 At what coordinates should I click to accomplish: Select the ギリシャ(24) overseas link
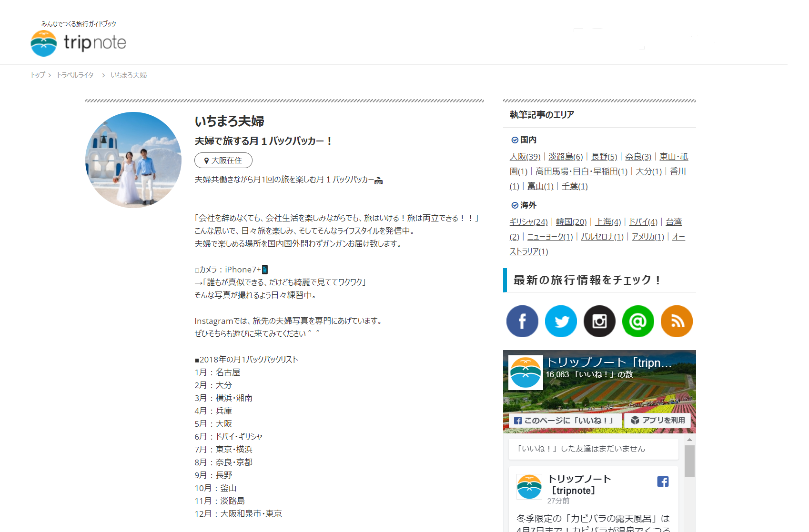tap(528, 222)
